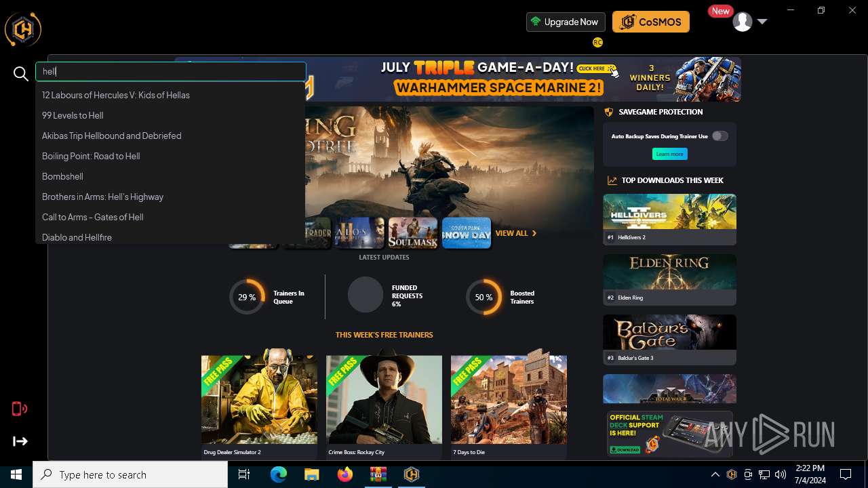
Task: Toggle Auto Backup Saves During Trainer Use
Action: [x=719, y=136]
